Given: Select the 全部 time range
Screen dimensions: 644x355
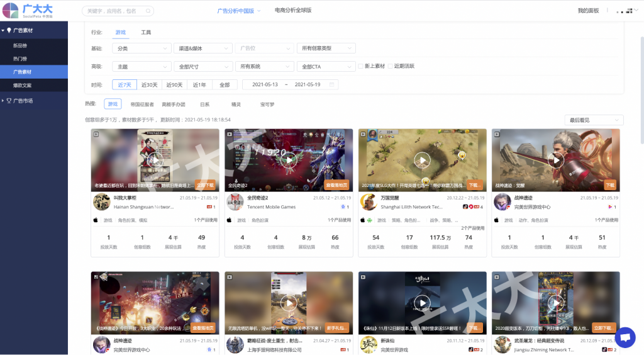Looking at the screenshot, I should click(225, 84).
